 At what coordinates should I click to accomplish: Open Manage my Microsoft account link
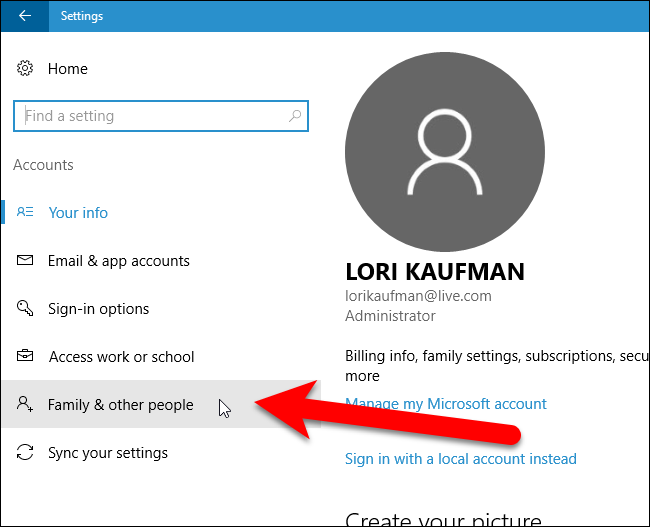446,404
